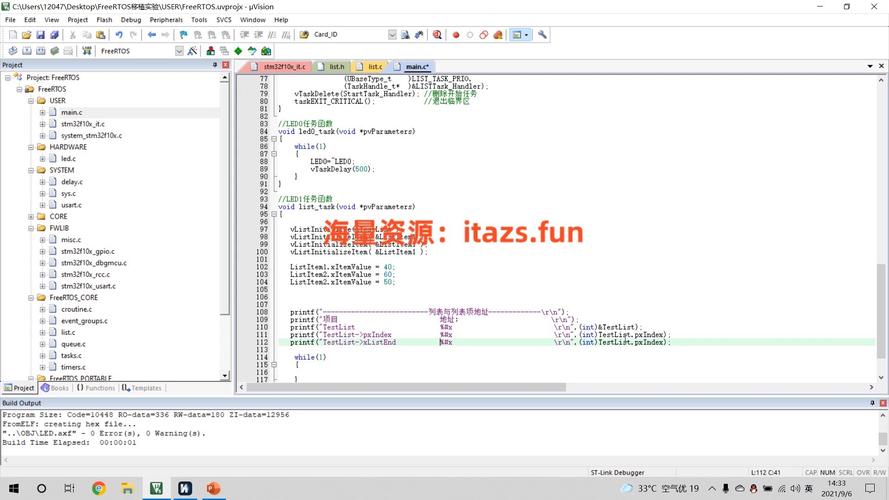Click the Rebuild all target files icon
This screenshot has width=889, height=500.
click(41, 51)
